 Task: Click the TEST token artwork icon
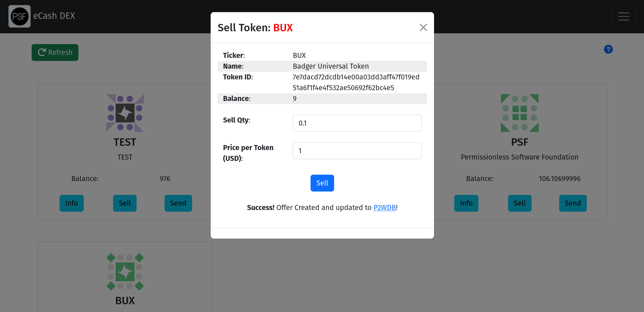coord(125,113)
